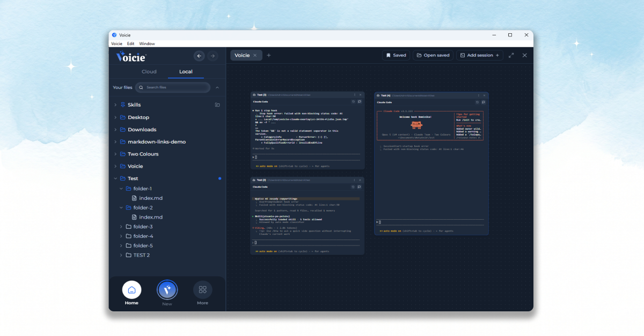The height and width of the screenshot is (336, 644).
Task: Expand folder-3 in the tree
Action: click(121, 227)
